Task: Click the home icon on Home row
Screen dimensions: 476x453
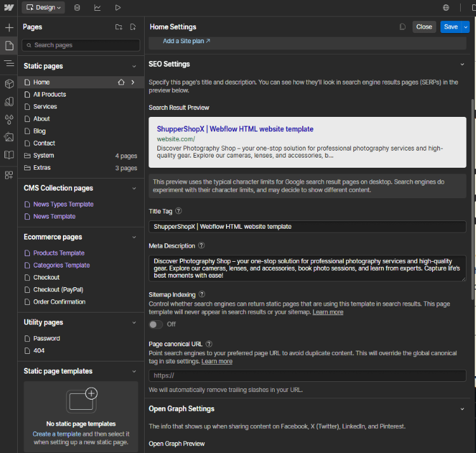Action: pos(121,83)
